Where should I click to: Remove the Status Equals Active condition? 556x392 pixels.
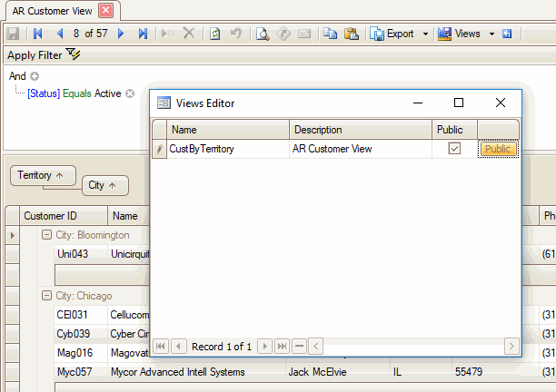pos(130,93)
